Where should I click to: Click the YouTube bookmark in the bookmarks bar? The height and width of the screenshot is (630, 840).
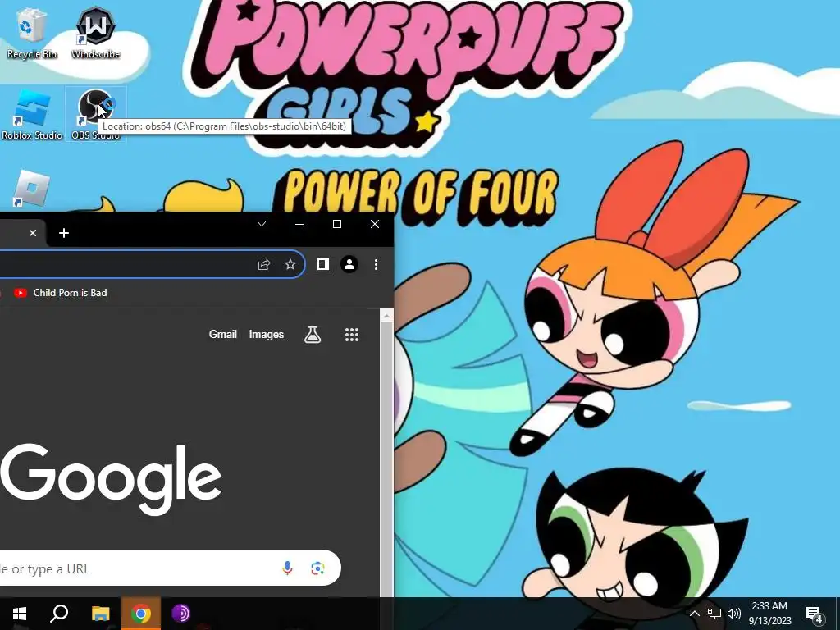[61, 293]
